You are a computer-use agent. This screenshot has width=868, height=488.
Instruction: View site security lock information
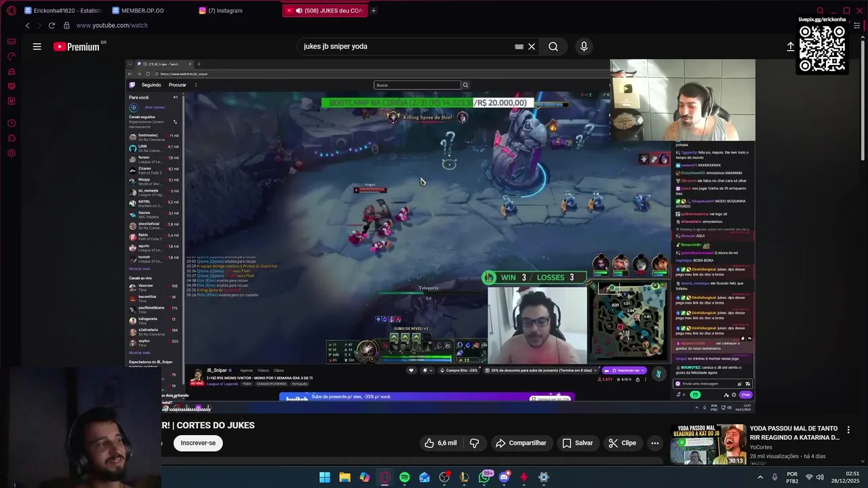(x=66, y=26)
